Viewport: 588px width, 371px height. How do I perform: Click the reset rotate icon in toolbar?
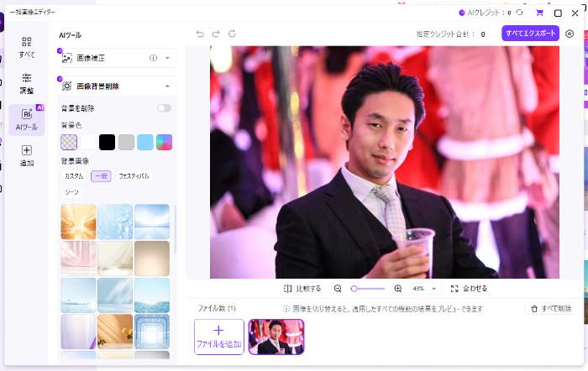(233, 34)
